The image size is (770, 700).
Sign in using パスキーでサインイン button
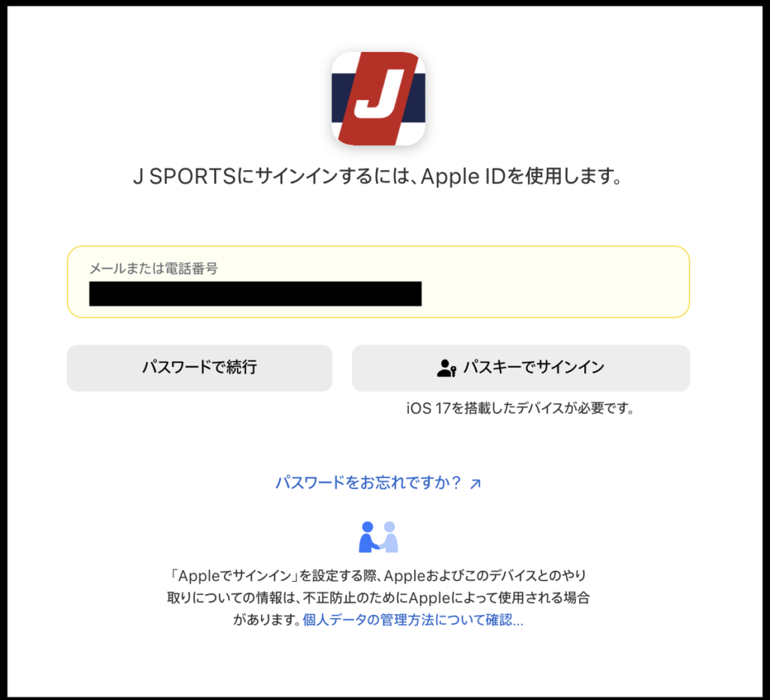tap(520, 368)
